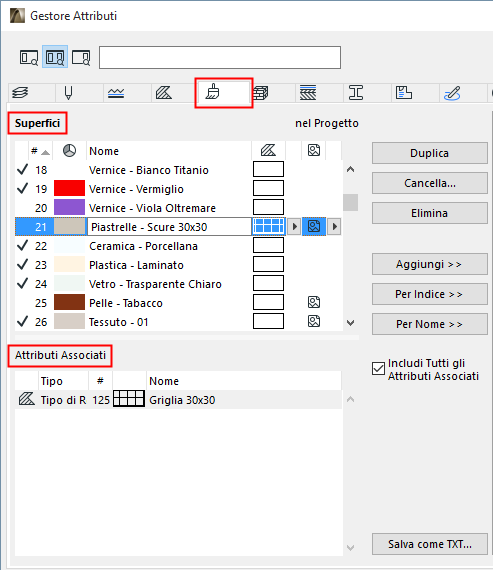Sort by the fill hatch column icon
493x570 pixels.
[x=268, y=150]
